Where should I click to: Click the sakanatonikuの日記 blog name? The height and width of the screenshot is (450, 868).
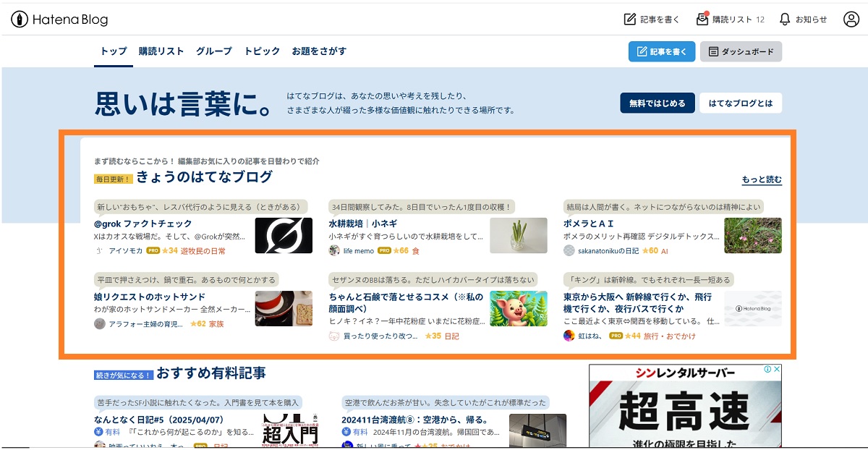[608, 251]
